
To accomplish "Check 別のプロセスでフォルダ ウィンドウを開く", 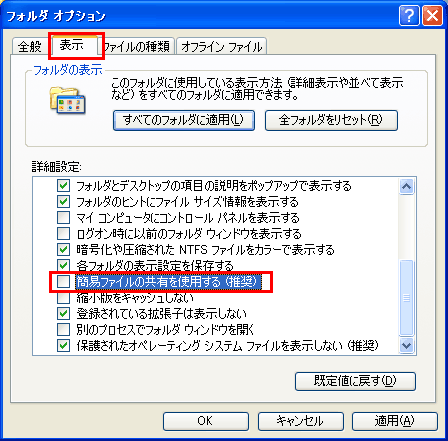I will 63,330.
